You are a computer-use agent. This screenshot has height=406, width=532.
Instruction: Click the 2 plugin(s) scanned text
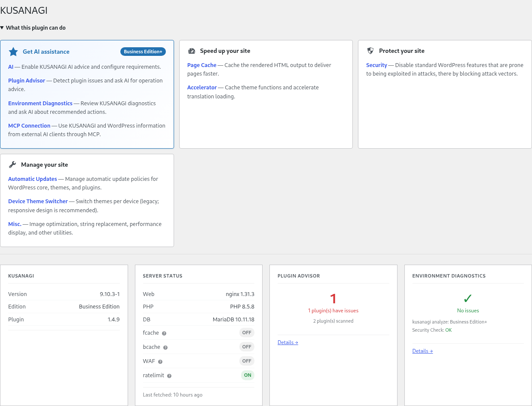(333, 321)
